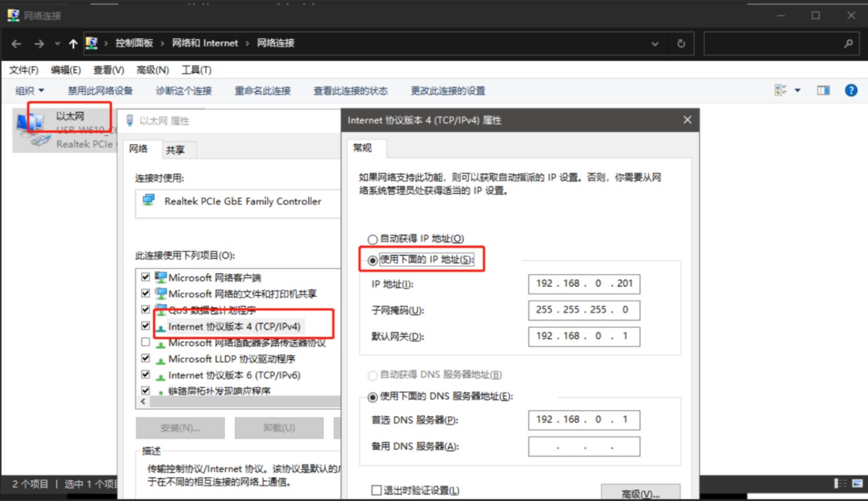Select 自动获得 IP 地址 radio button

(x=373, y=239)
